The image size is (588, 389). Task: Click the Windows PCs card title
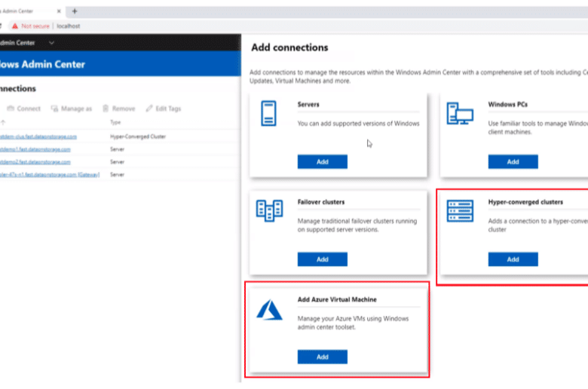click(508, 104)
